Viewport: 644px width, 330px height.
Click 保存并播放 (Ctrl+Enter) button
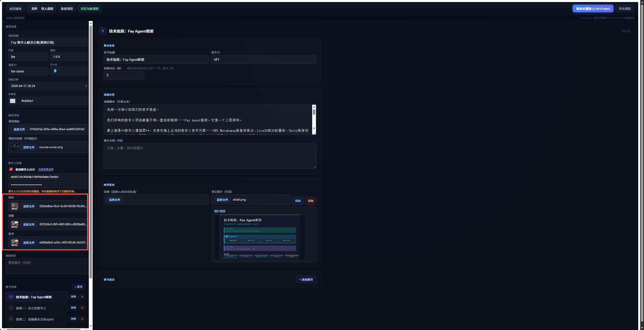pyautogui.click(x=593, y=9)
